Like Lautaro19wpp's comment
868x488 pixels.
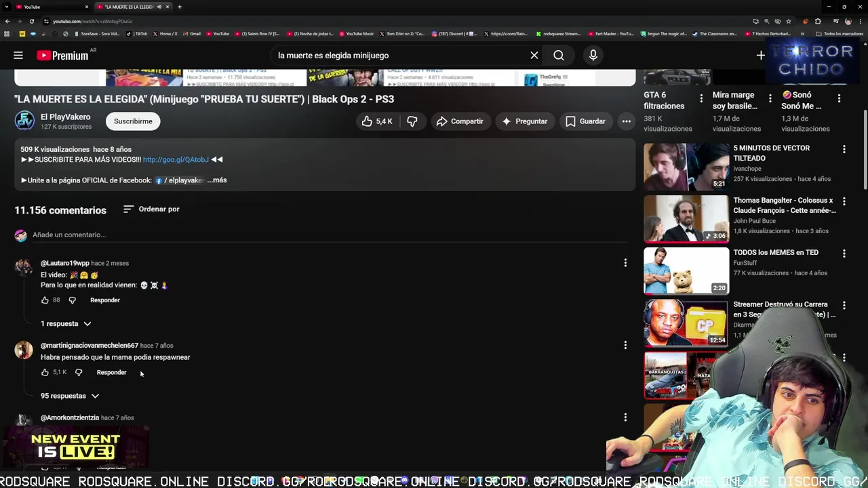point(45,300)
